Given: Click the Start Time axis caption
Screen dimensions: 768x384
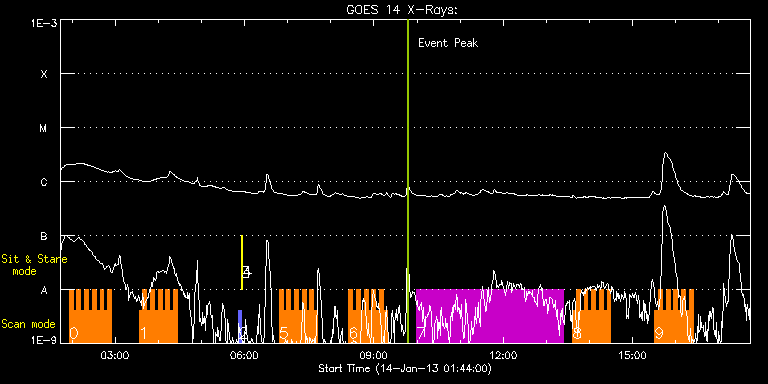Looking at the screenshot, I should point(405,368).
